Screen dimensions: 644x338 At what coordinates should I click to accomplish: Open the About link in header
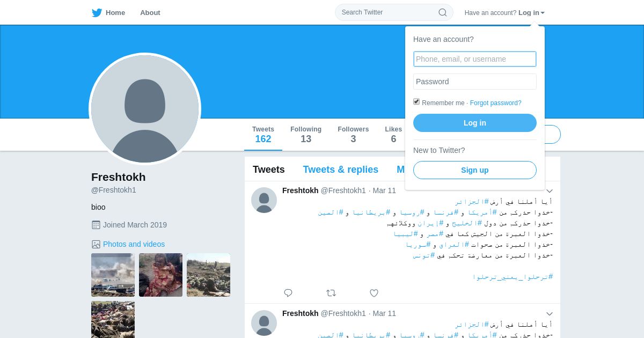(x=150, y=13)
